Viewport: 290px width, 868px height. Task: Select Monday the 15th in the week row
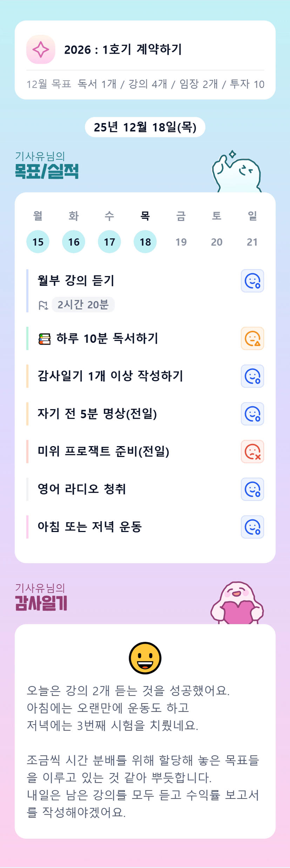click(x=38, y=242)
